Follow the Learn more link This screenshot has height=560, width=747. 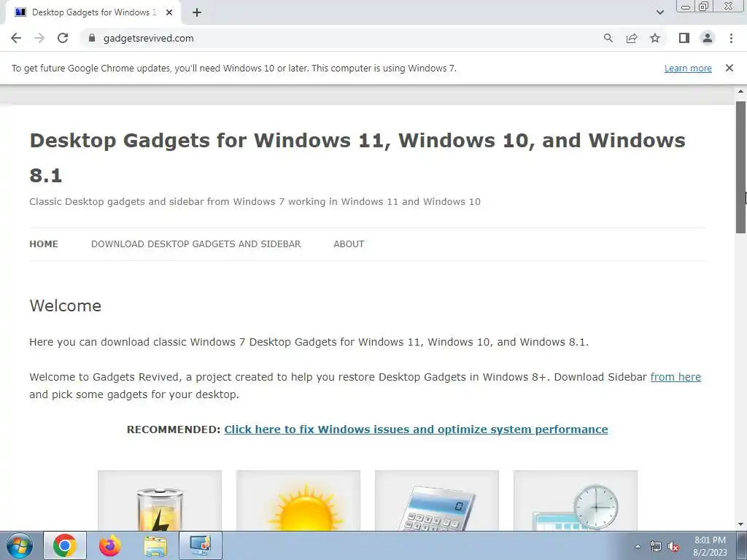[x=688, y=68]
